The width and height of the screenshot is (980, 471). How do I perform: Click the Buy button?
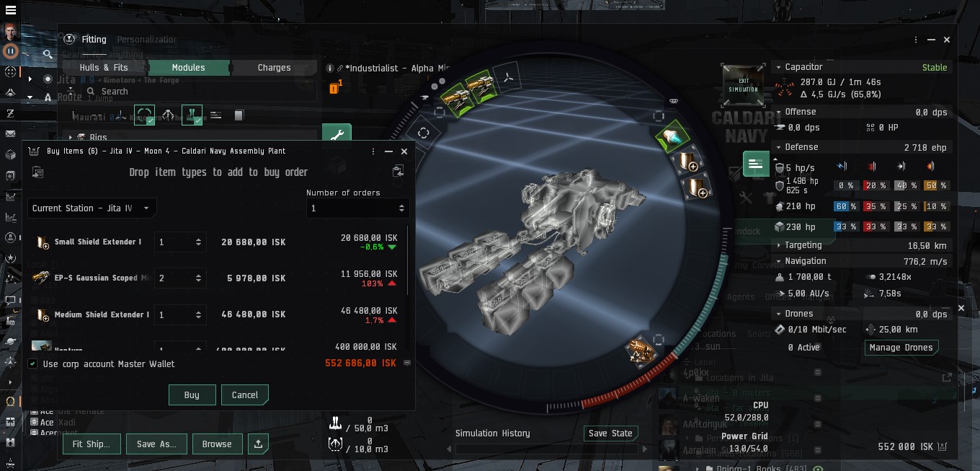pos(192,395)
